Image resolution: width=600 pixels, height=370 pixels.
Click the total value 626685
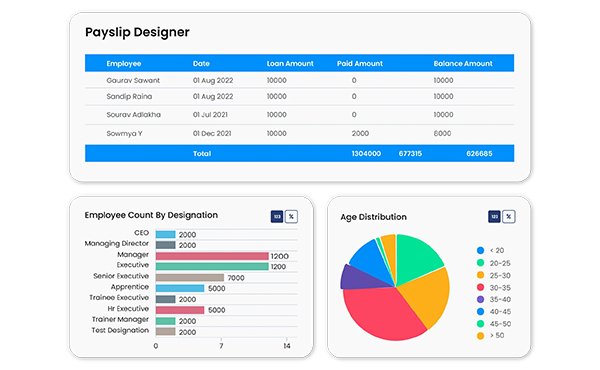tap(479, 153)
